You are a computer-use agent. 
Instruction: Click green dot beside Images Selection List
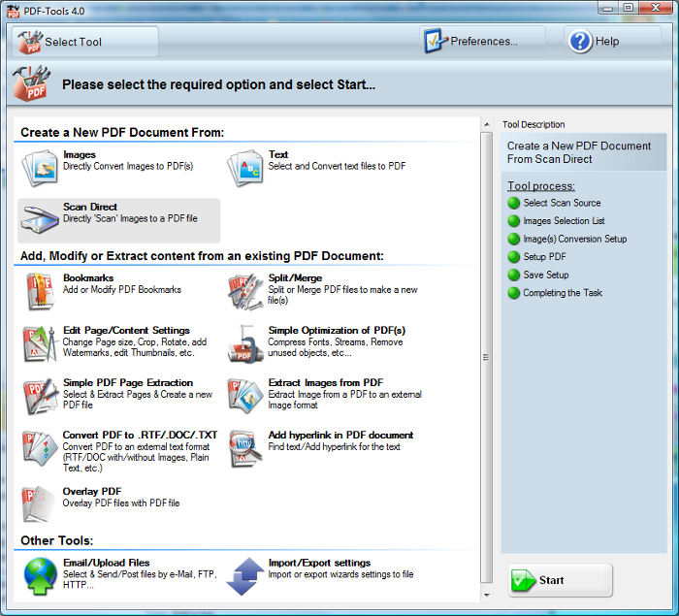[513, 221]
